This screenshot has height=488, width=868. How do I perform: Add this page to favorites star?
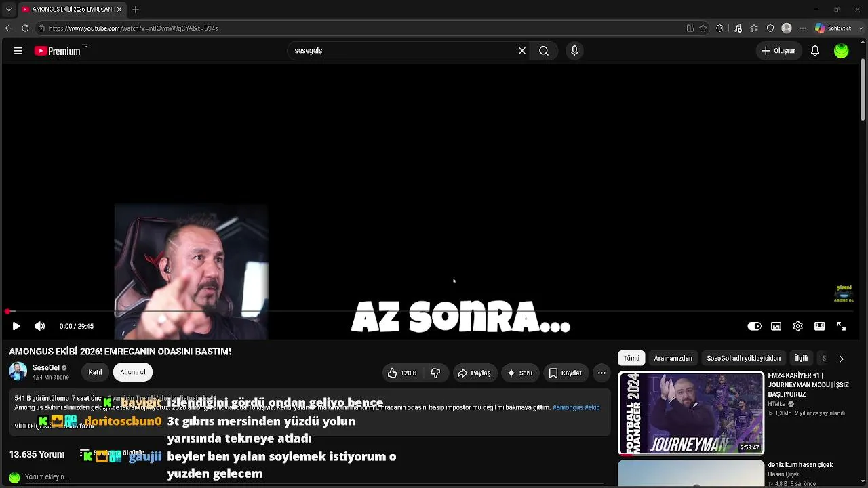[703, 28]
